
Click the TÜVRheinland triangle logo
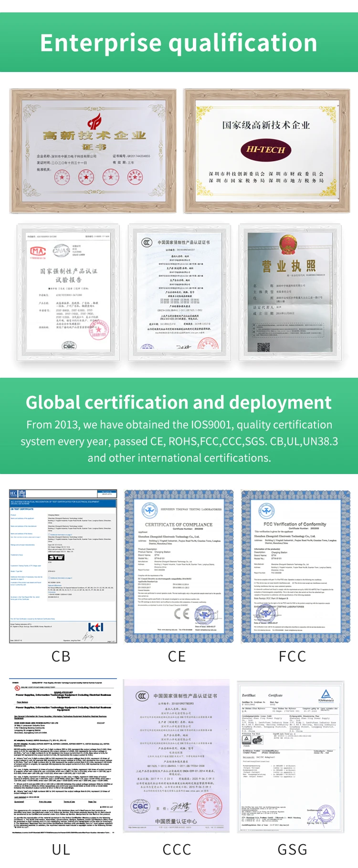[326, 696]
